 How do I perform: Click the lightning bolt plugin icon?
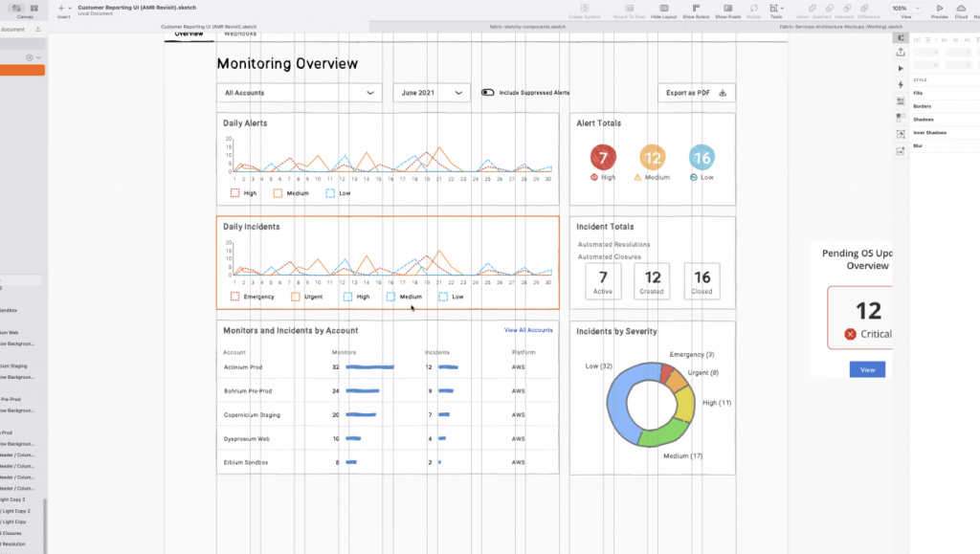(x=901, y=85)
